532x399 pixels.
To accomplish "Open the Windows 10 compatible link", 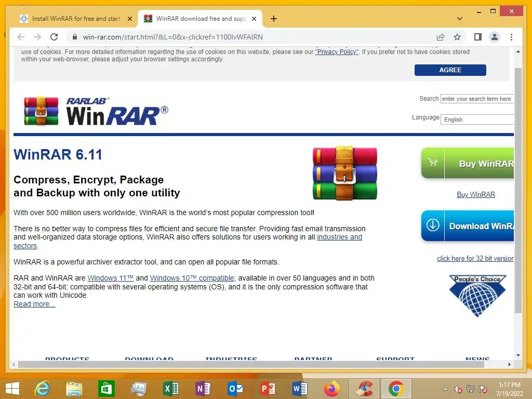I will click(x=192, y=278).
